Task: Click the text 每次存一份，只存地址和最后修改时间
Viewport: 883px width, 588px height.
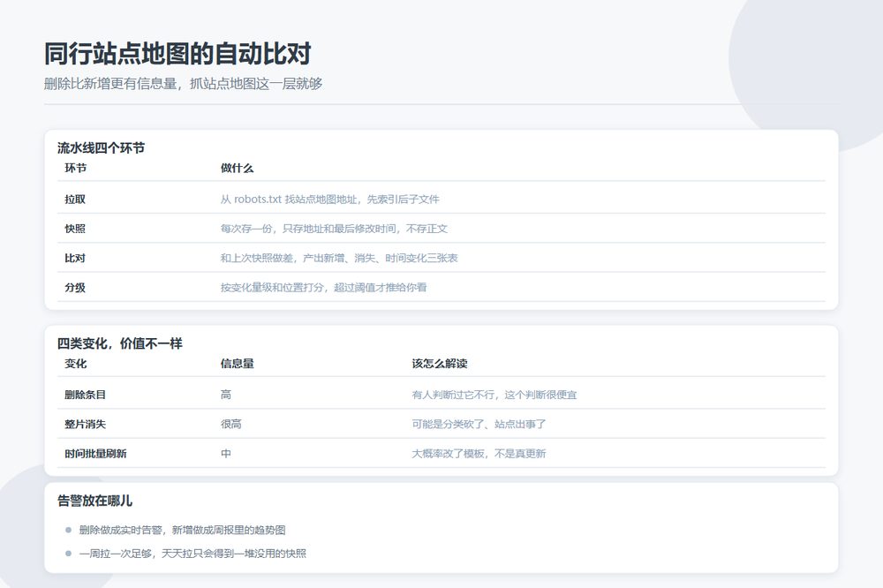Action: coord(308,229)
